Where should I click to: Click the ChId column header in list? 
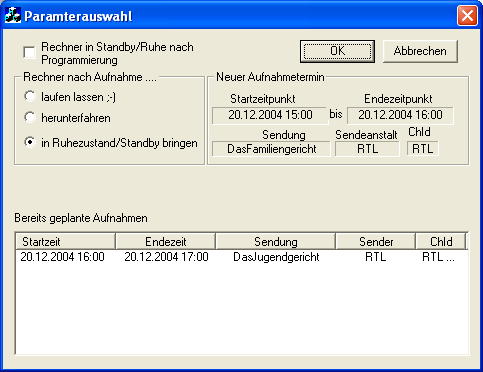pos(441,242)
